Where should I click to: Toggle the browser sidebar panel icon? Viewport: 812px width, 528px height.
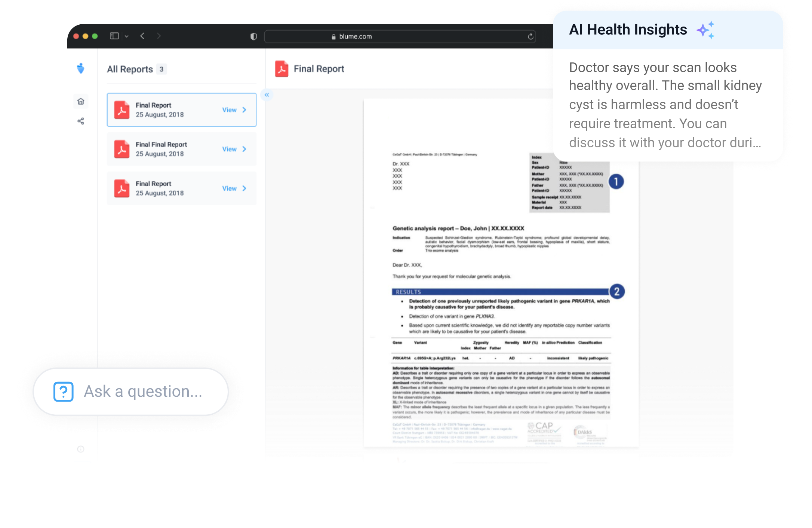(114, 36)
